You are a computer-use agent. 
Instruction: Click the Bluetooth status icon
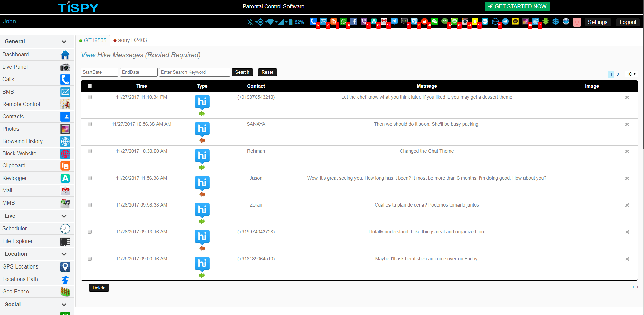point(250,22)
